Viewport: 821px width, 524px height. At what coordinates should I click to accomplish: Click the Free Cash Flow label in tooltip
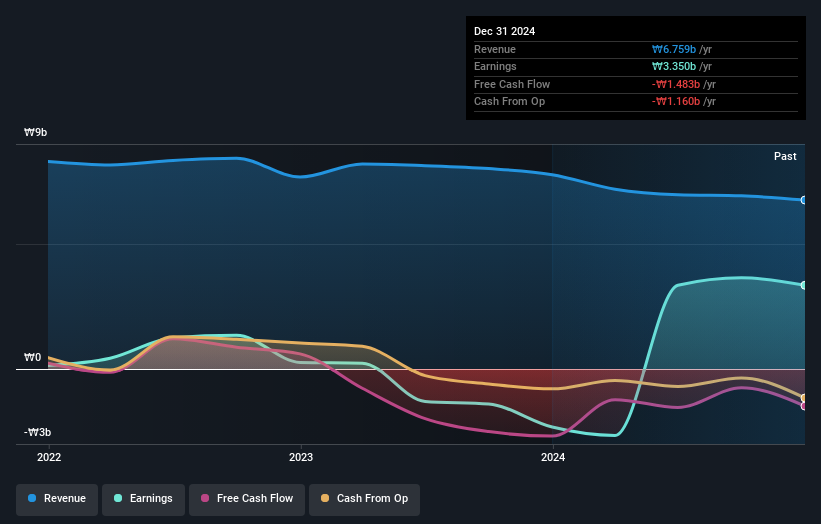[512, 84]
